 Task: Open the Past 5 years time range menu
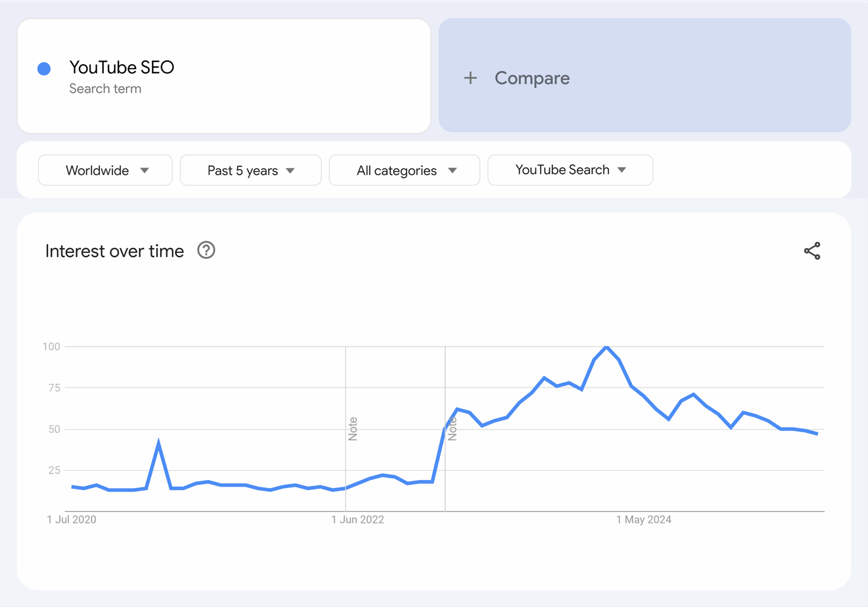(x=242, y=170)
